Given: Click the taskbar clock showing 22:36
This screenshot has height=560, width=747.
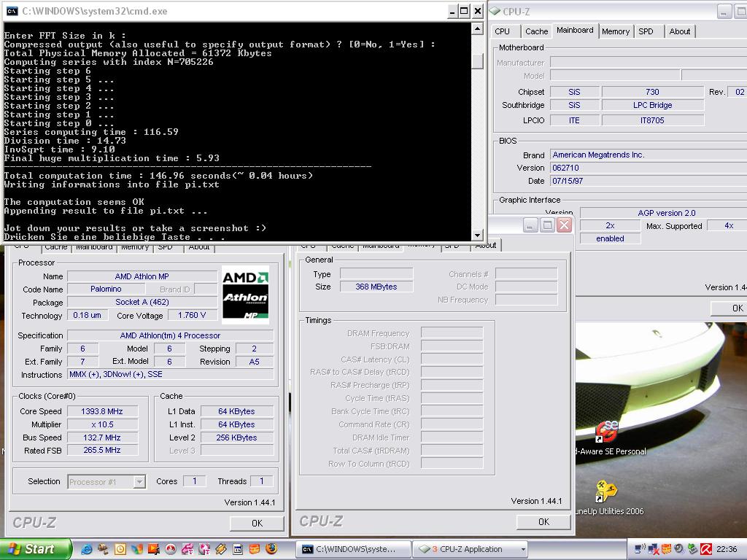Looking at the screenshot, I should point(727,549).
